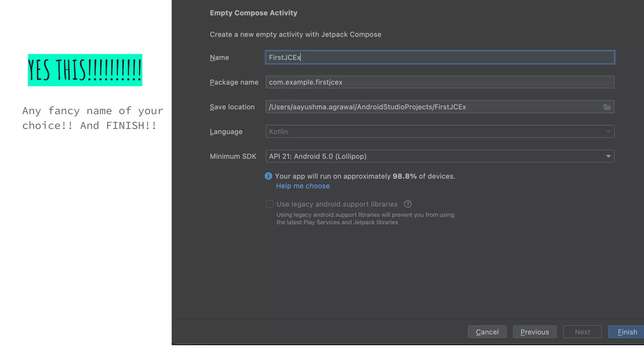The width and height of the screenshot is (644, 362).
Task: Click the blue info icon
Action: click(x=268, y=176)
